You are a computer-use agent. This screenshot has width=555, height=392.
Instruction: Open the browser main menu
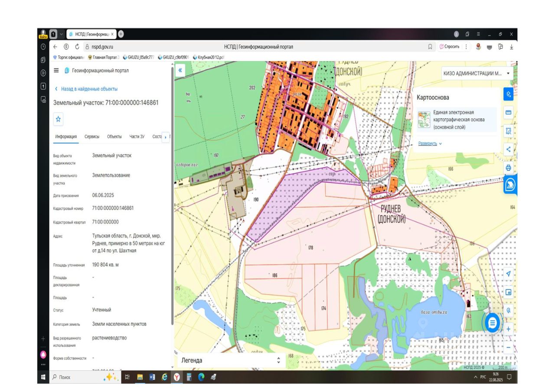tap(478, 34)
